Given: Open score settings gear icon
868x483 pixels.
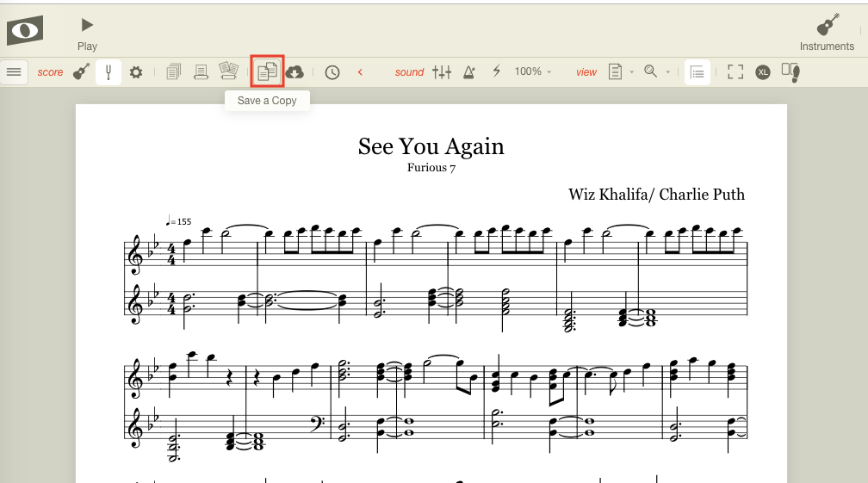Looking at the screenshot, I should click(x=136, y=72).
